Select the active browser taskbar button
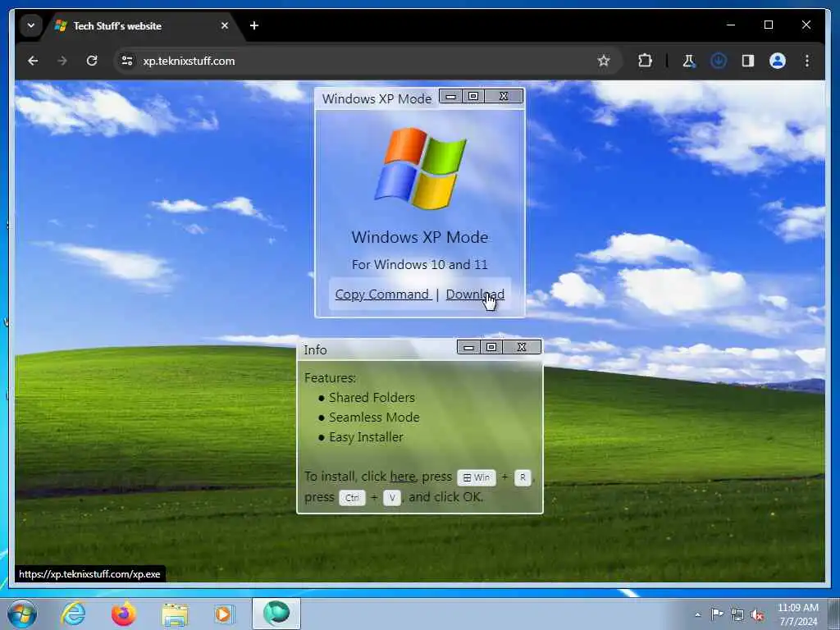Viewport: 840px width, 630px height. pyautogui.click(x=276, y=614)
